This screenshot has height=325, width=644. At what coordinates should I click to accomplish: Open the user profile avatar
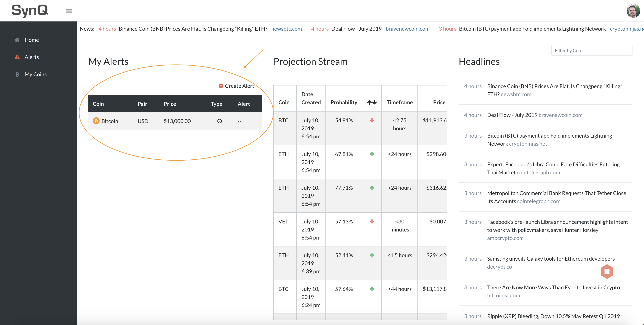coord(633,11)
